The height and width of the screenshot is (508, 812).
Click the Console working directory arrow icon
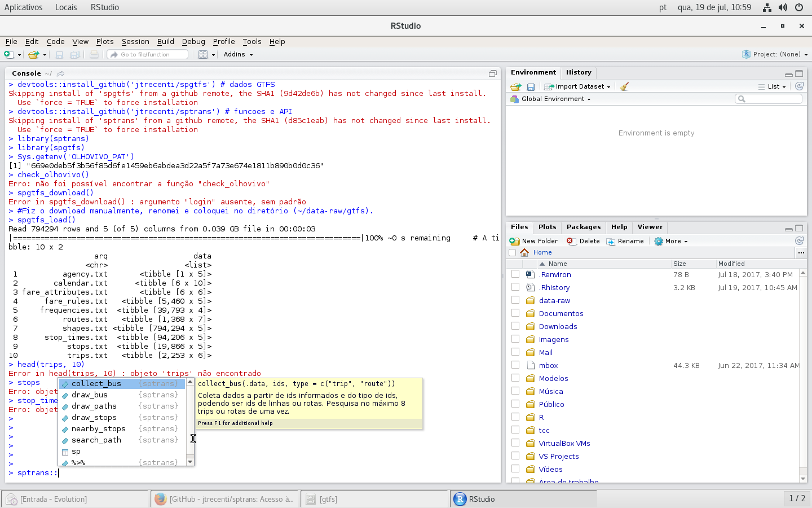pyautogui.click(x=60, y=73)
